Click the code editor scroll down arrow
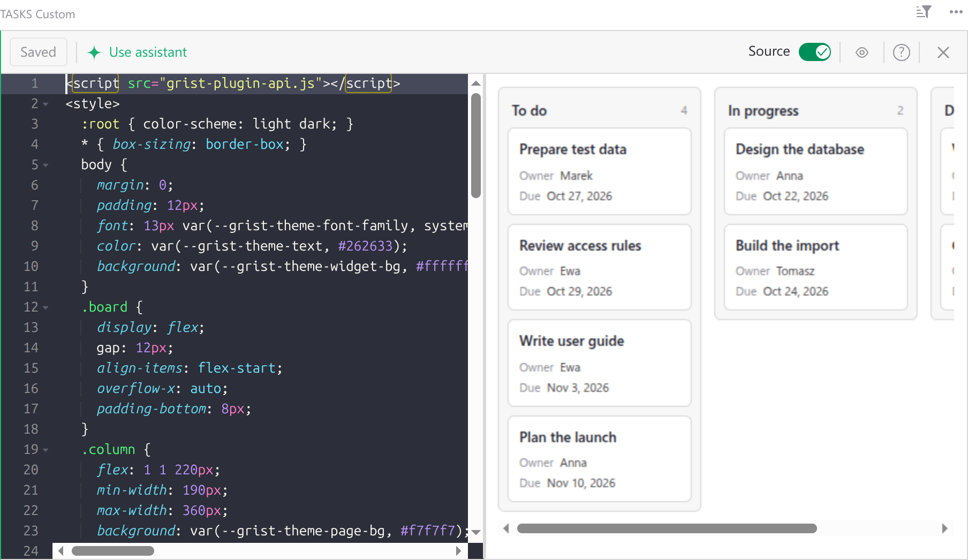This screenshot has height=560, width=968. (475, 532)
